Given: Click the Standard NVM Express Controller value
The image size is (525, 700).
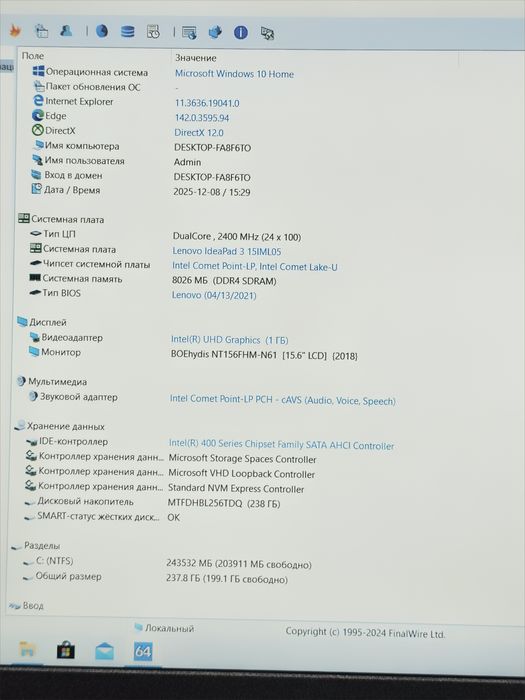Looking at the screenshot, I should coord(236,488).
